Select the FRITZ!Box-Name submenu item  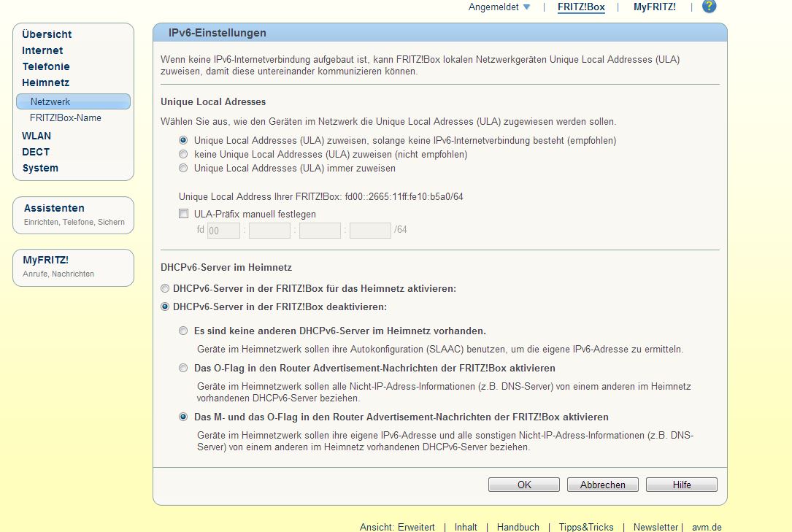66,117
